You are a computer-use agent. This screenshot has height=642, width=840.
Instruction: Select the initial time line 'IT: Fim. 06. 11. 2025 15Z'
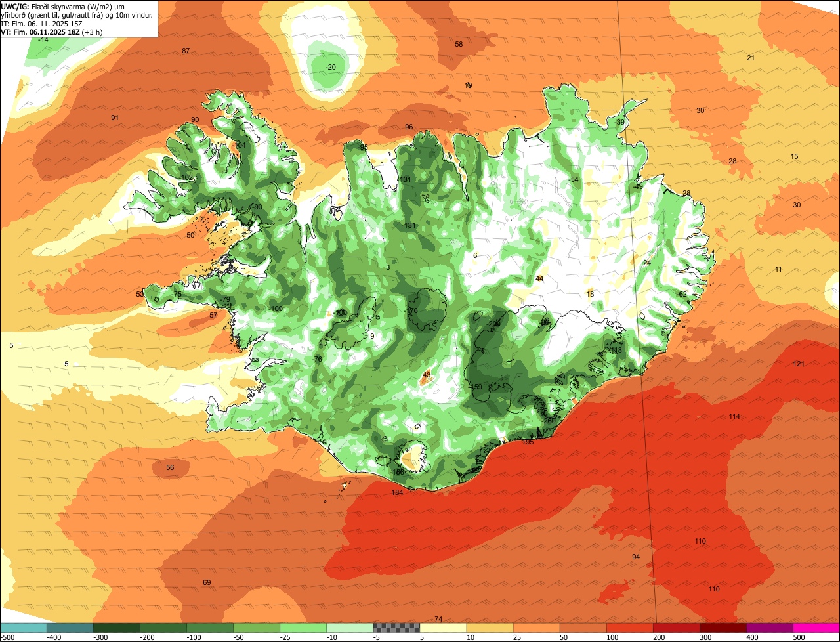[x=41, y=24]
